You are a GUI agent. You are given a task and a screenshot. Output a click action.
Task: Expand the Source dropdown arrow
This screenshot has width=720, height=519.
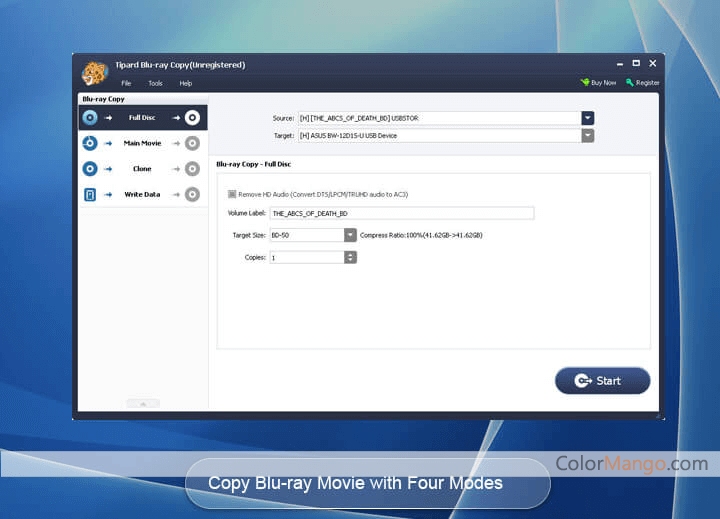click(588, 118)
